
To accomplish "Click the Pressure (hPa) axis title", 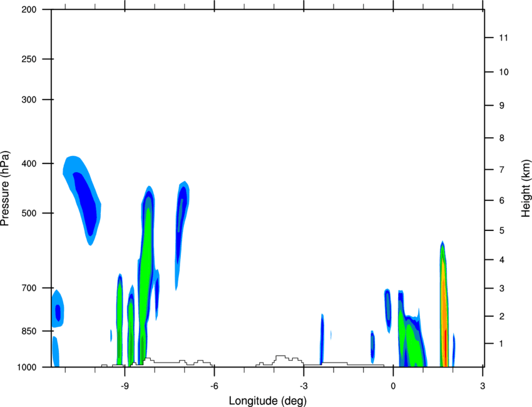I will [5, 188].
